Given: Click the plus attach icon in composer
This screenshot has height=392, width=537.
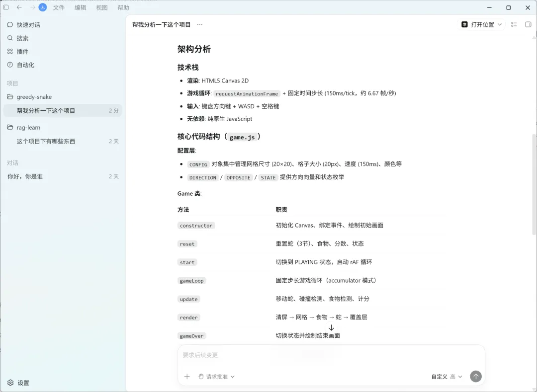Looking at the screenshot, I should (187, 377).
